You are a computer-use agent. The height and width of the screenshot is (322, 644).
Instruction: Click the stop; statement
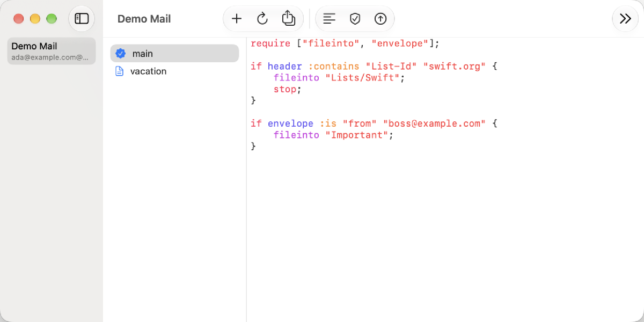click(x=288, y=89)
